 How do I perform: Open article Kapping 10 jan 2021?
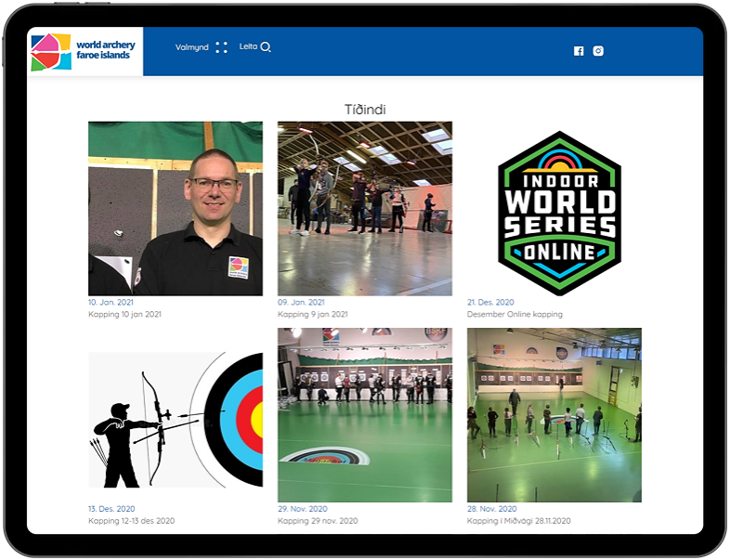[124, 314]
